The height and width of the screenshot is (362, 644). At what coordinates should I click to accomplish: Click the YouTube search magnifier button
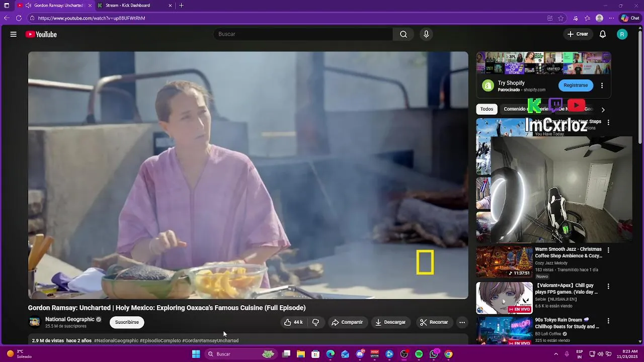[404, 34]
